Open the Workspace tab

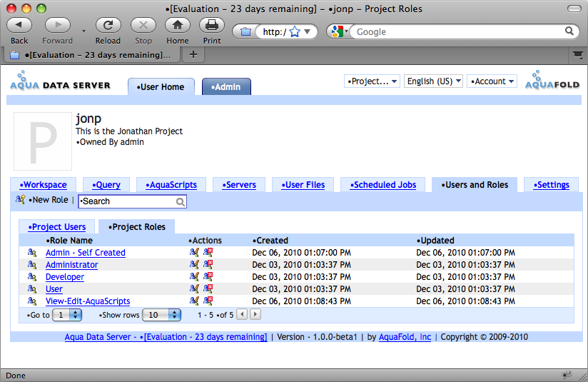click(43, 185)
